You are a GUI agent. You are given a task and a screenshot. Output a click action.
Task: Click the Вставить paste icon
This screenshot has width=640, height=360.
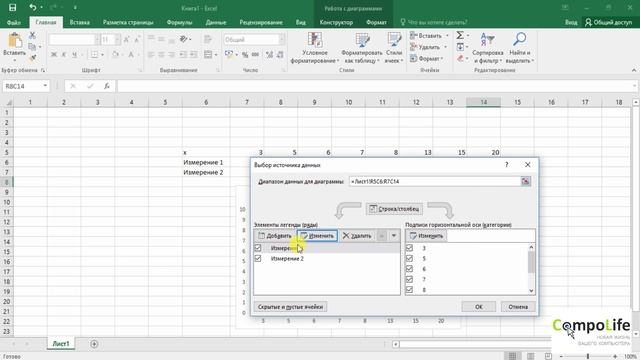[x=14, y=42]
